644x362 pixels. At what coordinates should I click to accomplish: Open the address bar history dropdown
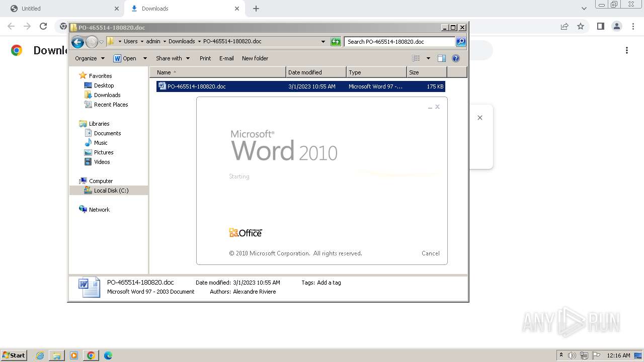tap(323, 42)
